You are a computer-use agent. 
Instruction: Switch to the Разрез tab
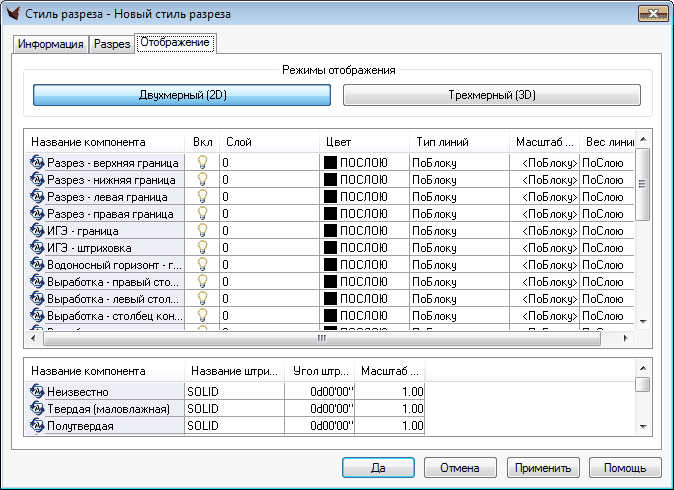(x=112, y=45)
